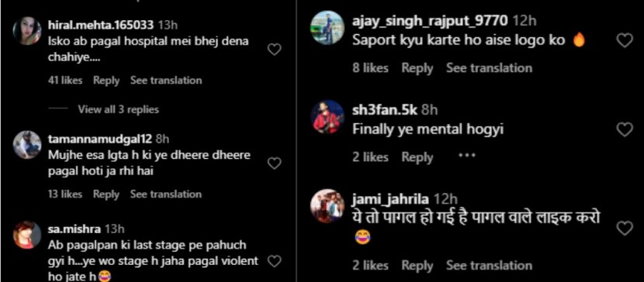This screenshot has height=282, width=644.
Task: View 13 likes on tamannamudgal12's comment
Action: (65, 194)
